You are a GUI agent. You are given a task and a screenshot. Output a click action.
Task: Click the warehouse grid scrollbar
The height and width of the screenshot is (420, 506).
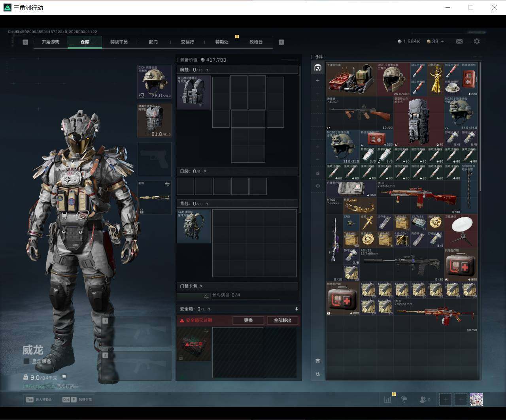[x=480, y=126]
